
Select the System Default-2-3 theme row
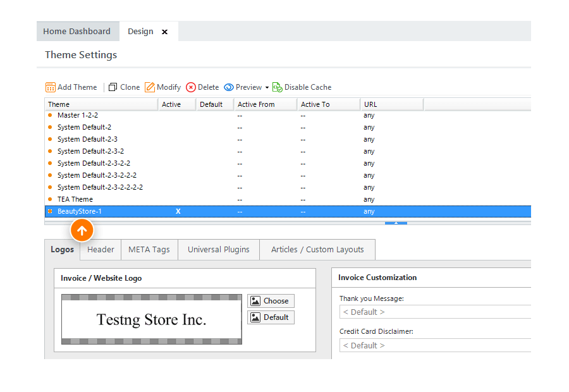coord(288,139)
